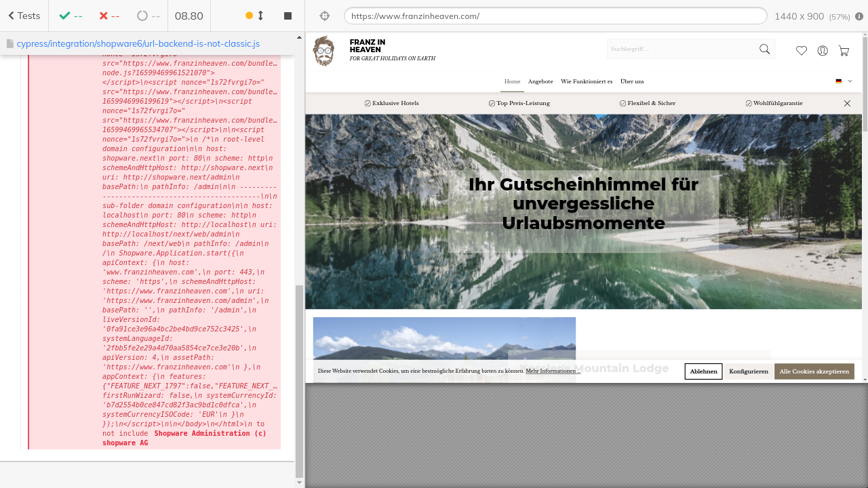Click Alle Cookies akzeptieren
868x488 pixels.
[x=814, y=371]
